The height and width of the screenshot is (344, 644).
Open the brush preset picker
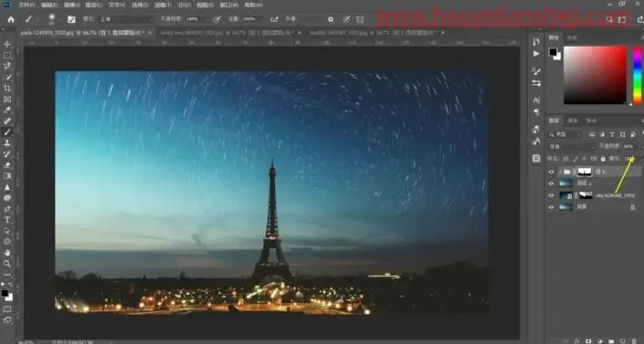(x=52, y=19)
